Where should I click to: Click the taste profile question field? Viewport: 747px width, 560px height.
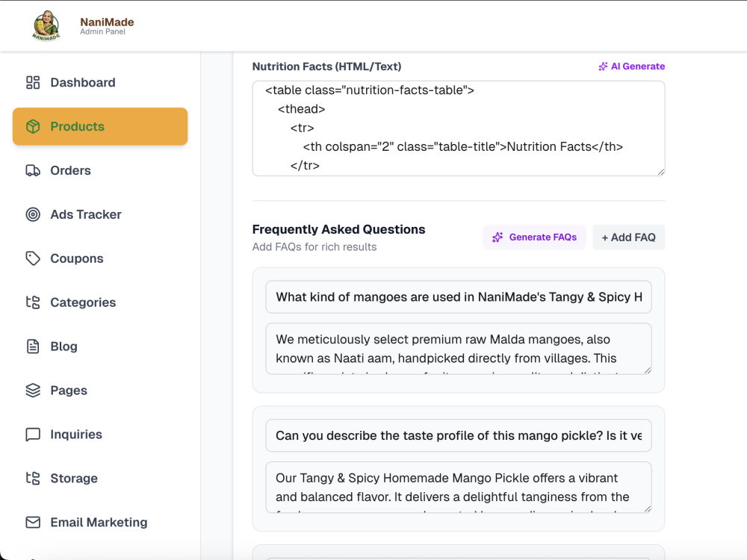(x=459, y=435)
